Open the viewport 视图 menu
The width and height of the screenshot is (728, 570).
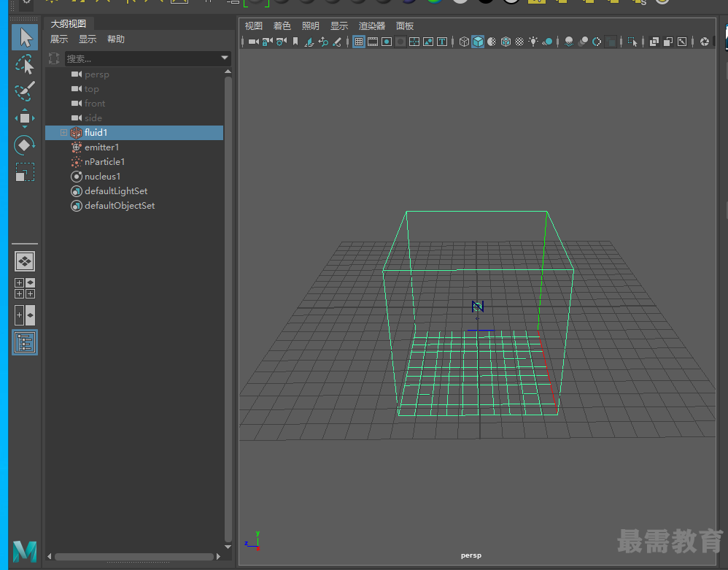coord(254,26)
